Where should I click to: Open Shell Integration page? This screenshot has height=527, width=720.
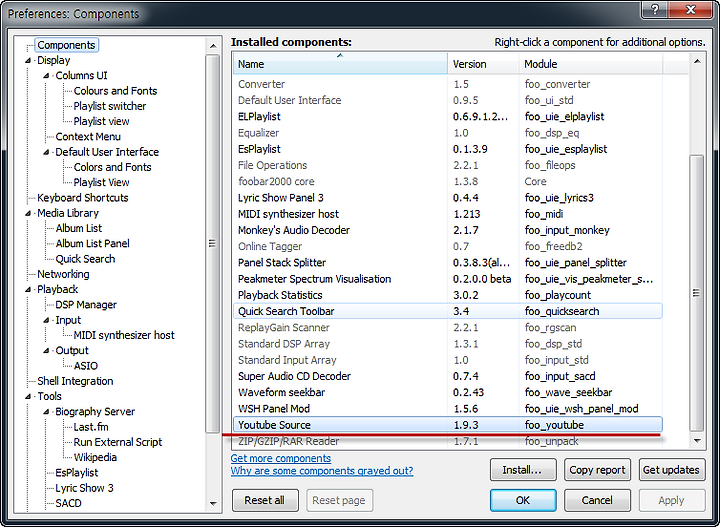(75, 381)
